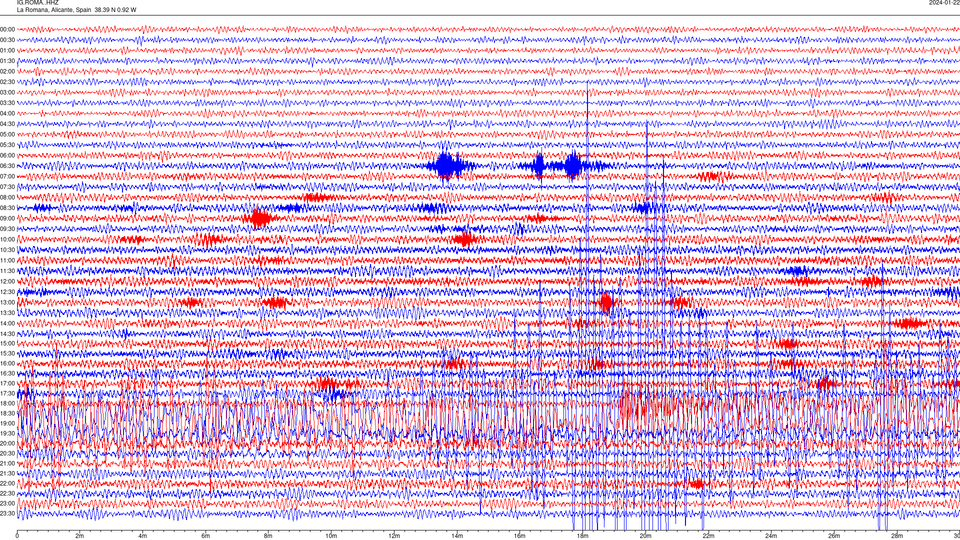Click the 20m tick on the minute axis
Viewport: 960px width, 540px height.
coord(645,536)
